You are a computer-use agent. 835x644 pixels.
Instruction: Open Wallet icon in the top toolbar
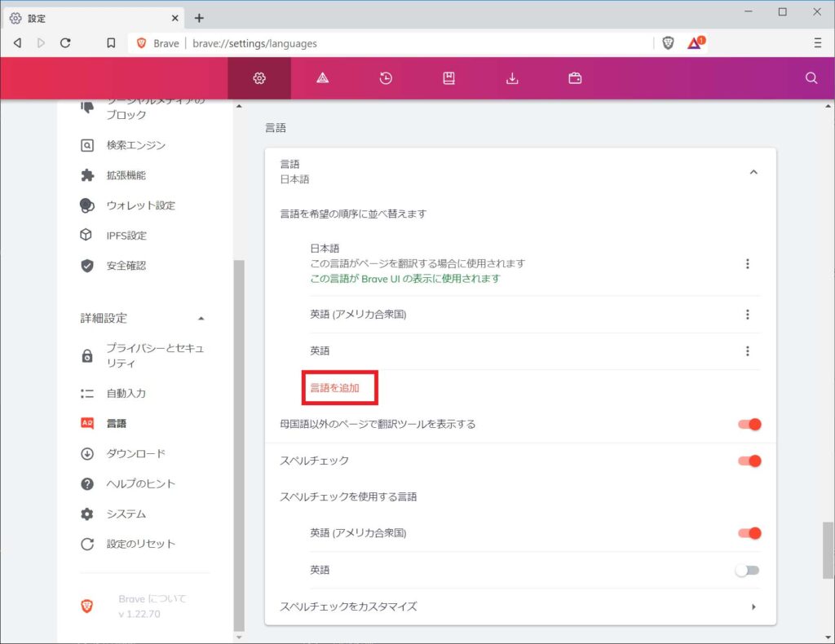575,78
